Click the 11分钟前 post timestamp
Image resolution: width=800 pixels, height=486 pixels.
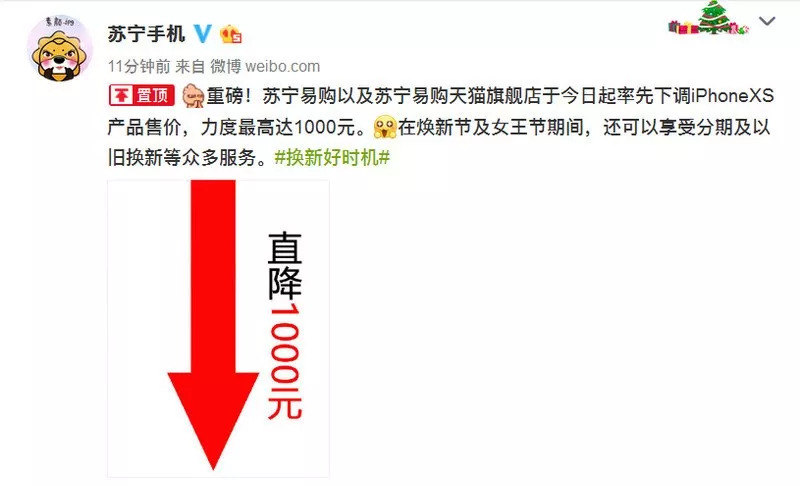coord(139,66)
